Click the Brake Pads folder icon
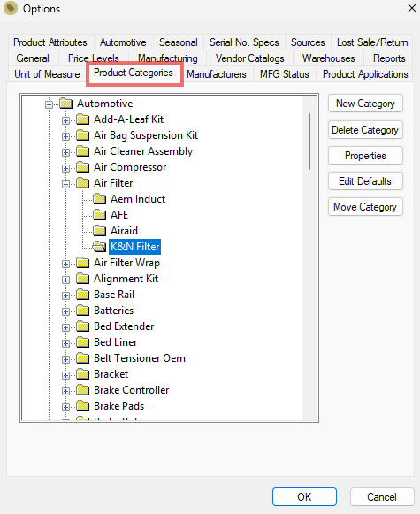The height and width of the screenshot is (514, 420). click(82, 406)
